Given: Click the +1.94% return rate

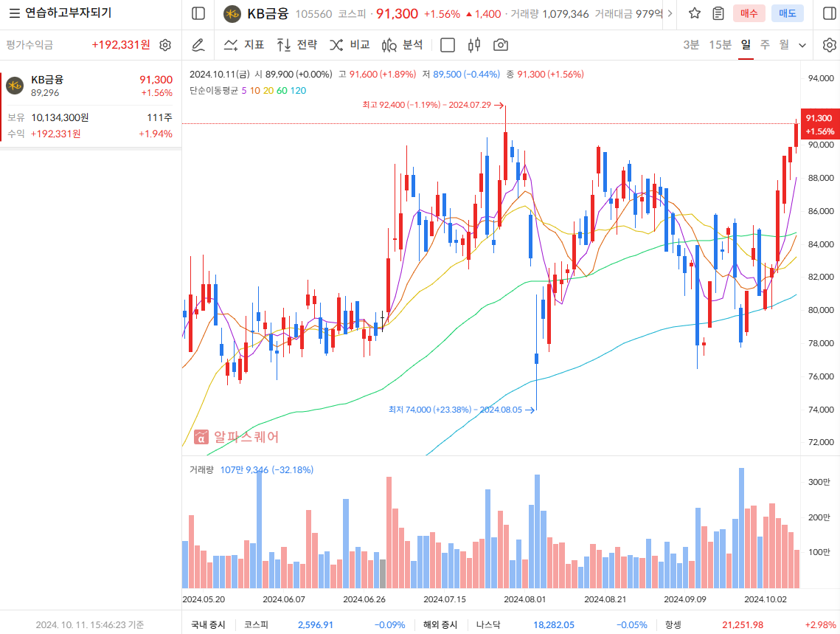Looking at the screenshot, I should click(x=156, y=134).
